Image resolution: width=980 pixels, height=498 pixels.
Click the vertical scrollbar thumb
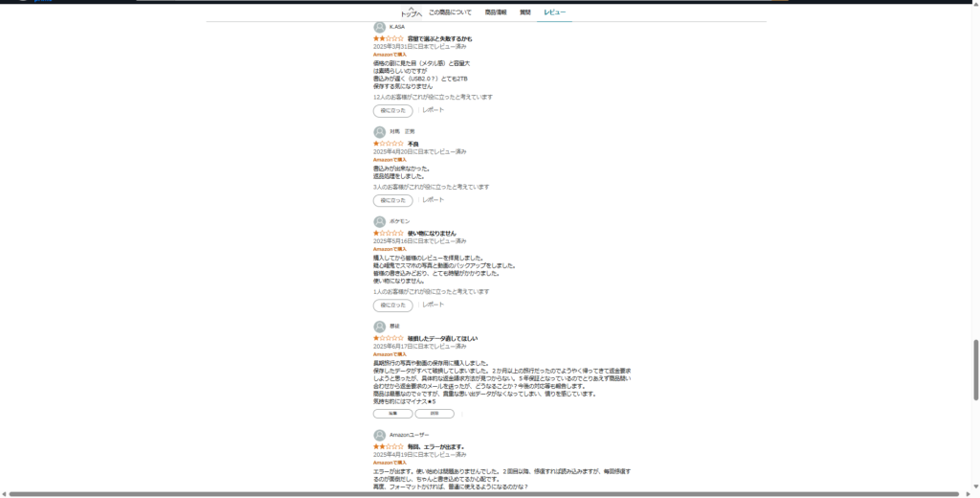(975, 370)
